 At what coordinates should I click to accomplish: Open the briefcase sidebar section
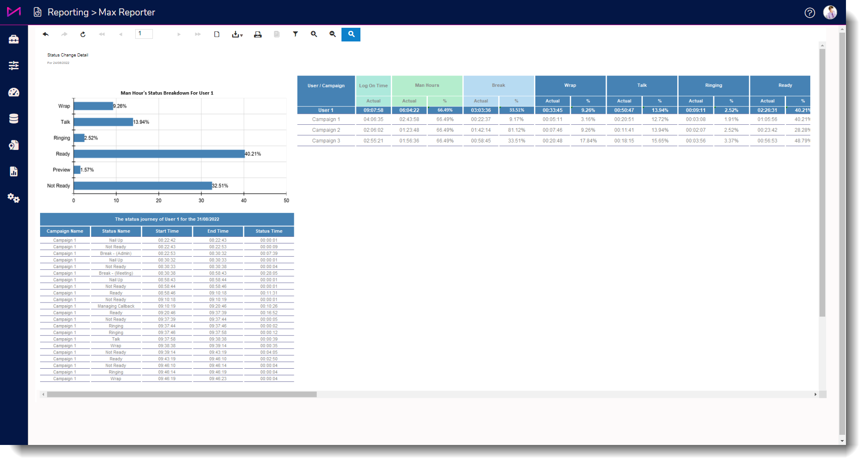click(14, 39)
